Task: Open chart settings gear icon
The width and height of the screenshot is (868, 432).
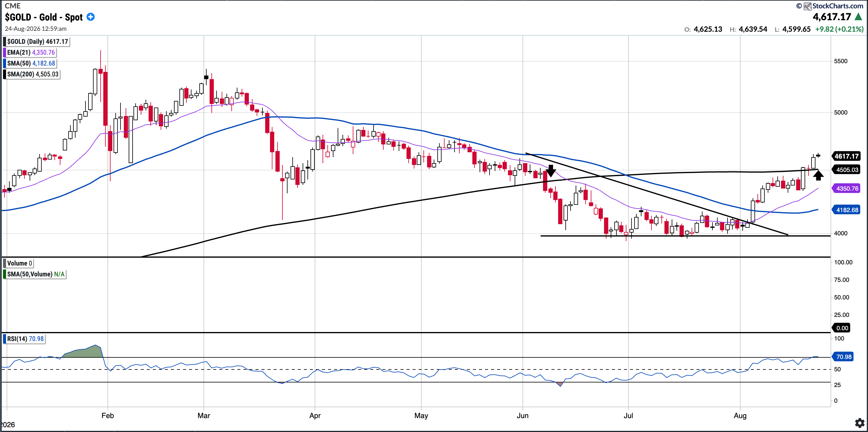Action: pos(860,423)
